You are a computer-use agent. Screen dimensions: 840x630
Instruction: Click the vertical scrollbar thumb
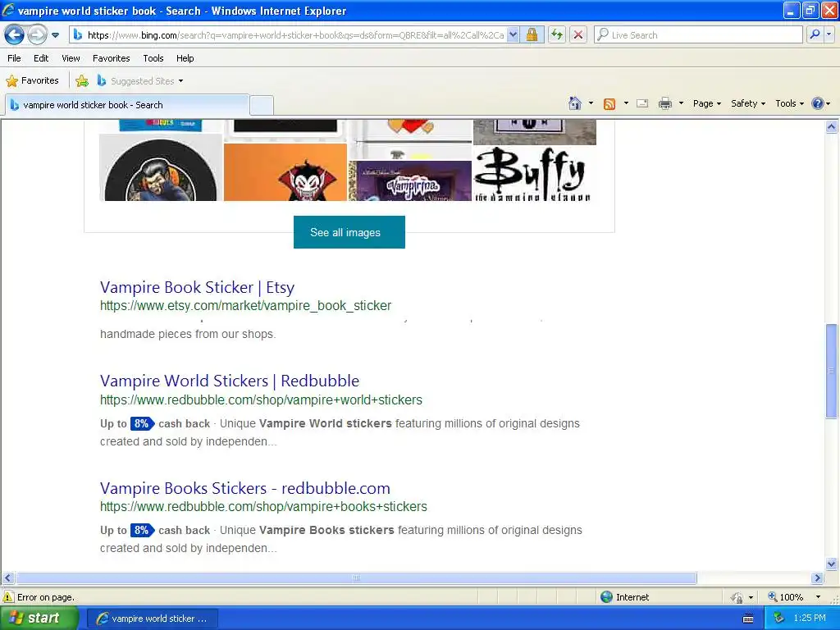tap(832, 371)
